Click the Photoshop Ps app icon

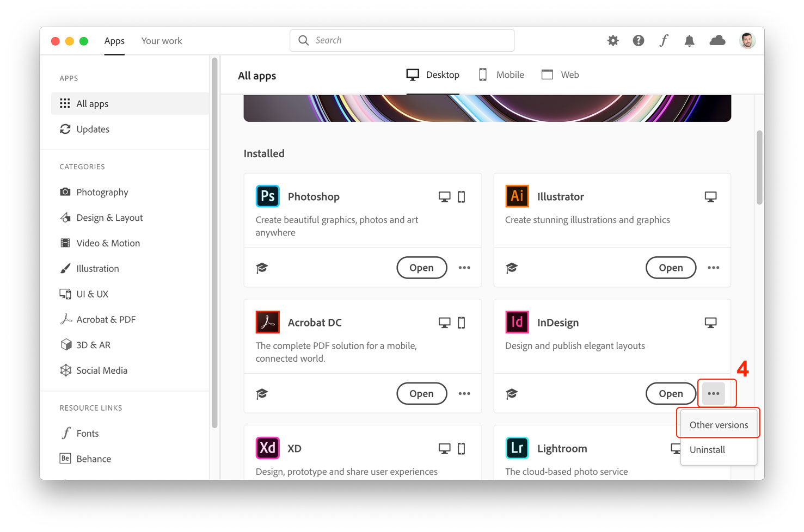pyautogui.click(x=267, y=196)
